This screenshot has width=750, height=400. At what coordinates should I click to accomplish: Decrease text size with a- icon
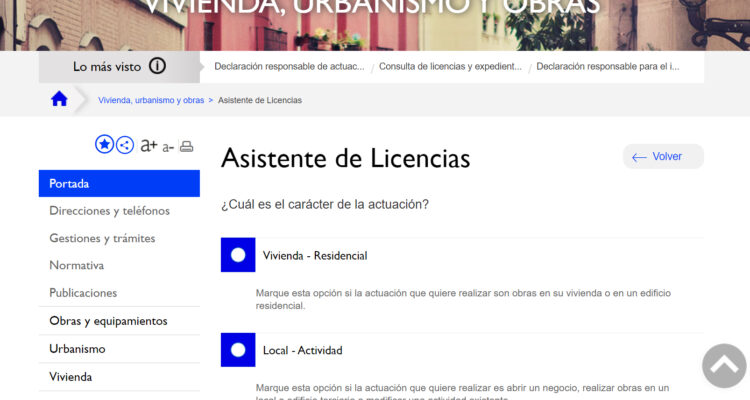point(168,147)
